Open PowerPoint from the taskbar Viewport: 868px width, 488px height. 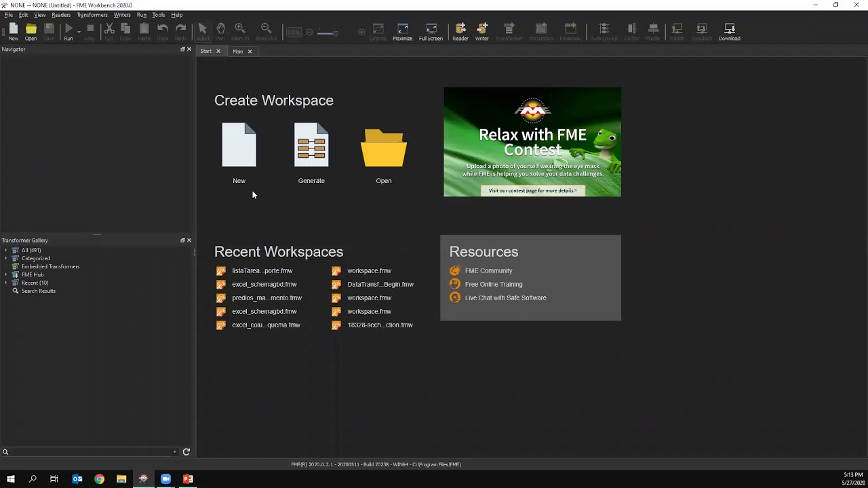click(x=188, y=479)
